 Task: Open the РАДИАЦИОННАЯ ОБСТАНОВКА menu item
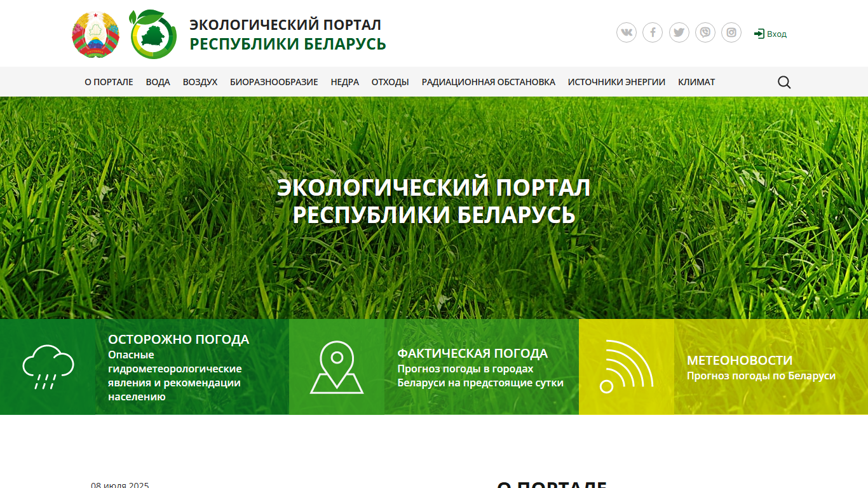tap(489, 82)
